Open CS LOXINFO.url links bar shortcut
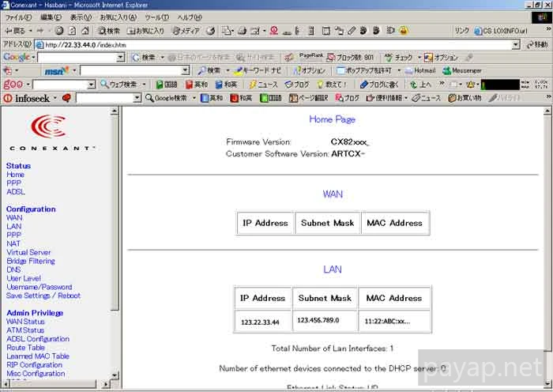The height and width of the screenshot is (392, 553). tap(501, 31)
